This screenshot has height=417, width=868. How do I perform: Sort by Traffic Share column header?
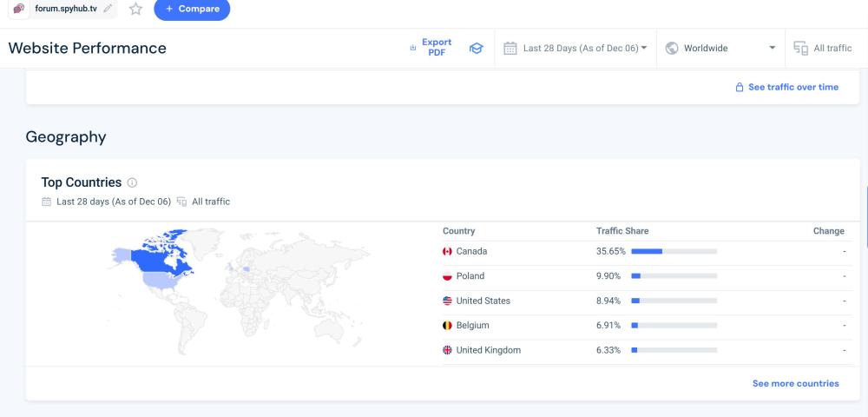pos(622,231)
